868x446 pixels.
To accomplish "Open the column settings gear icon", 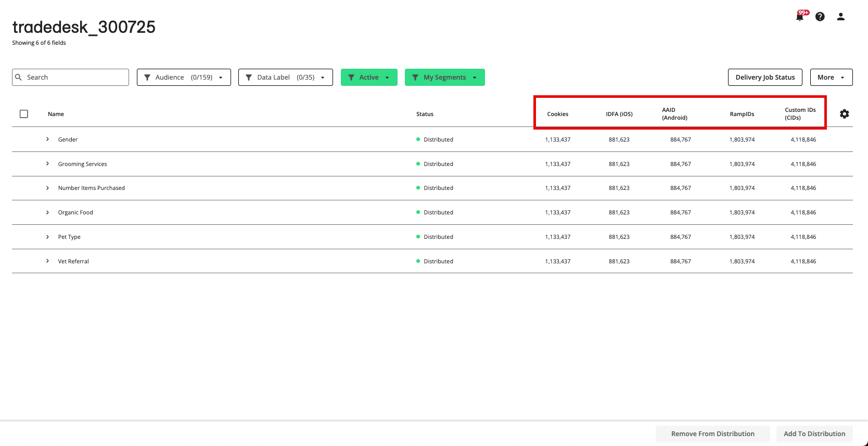I will coord(844,114).
